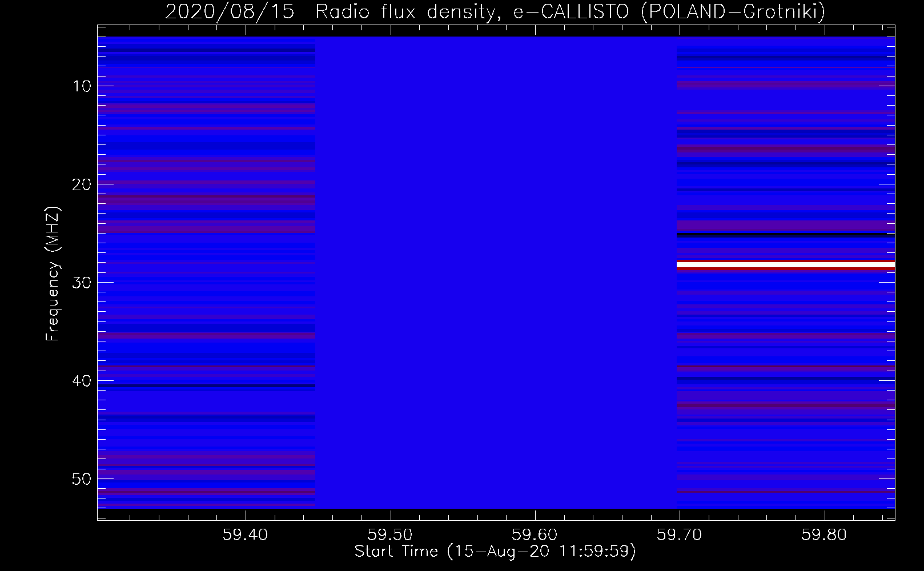Click the black band near 25 MHz
Image resolution: width=924 pixels, height=571 pixels.
pyautogui.click(x=786, y=235)
